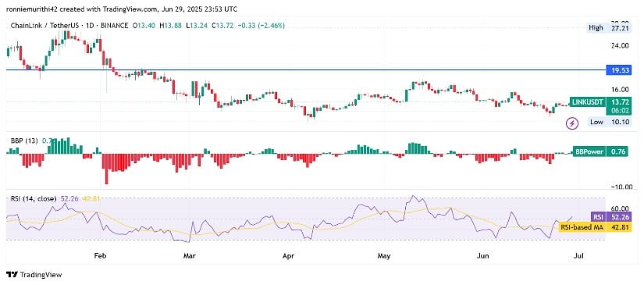Click the 16.00 price axis value

(620, 90)
